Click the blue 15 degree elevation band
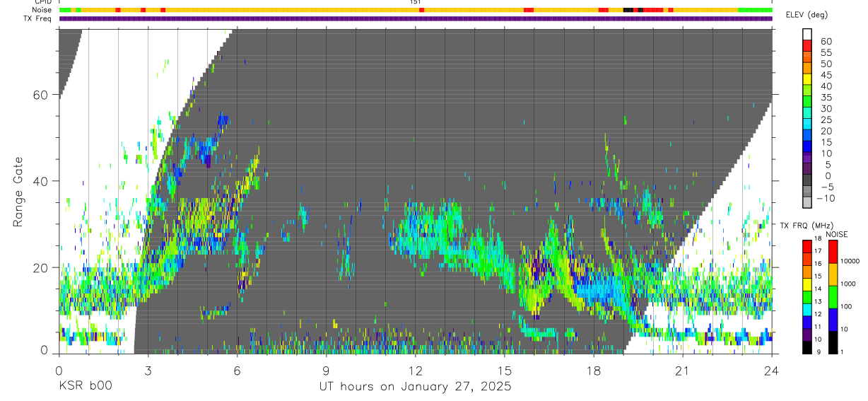Screen dimensions: 868x401 (808, 146)
